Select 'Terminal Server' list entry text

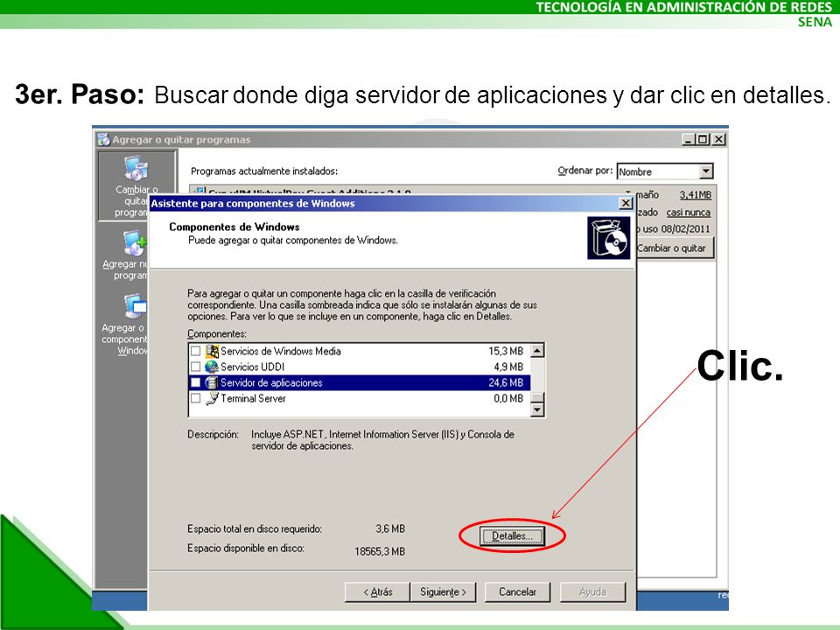(x=253, y=399)
